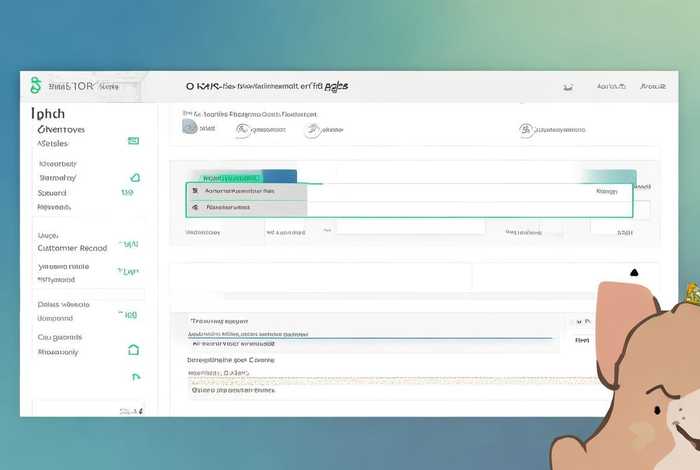Click the empty input field below the dropdown list
The height and width of the screenshot is (470, 700).
coord(410,228)
